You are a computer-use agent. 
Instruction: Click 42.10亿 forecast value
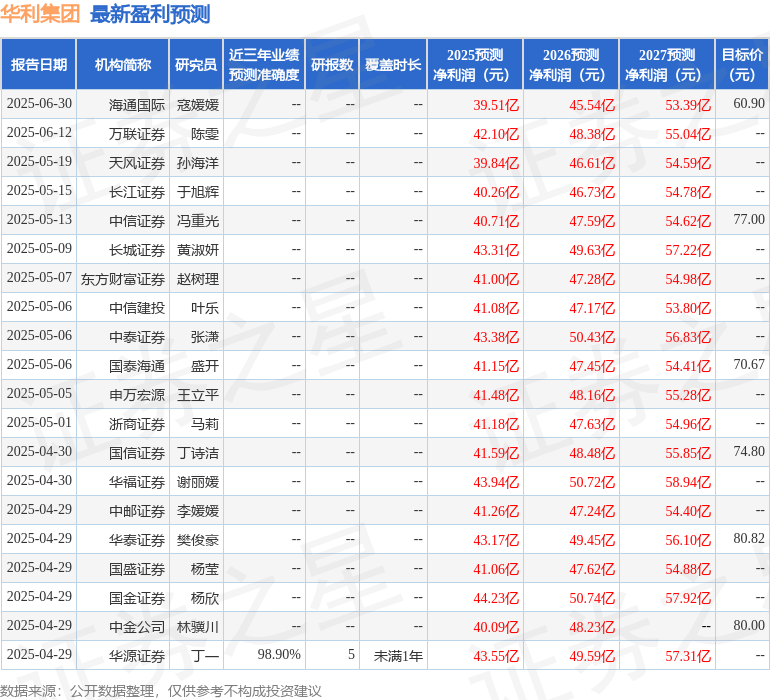pyautogui.click(x=496, y=134)
